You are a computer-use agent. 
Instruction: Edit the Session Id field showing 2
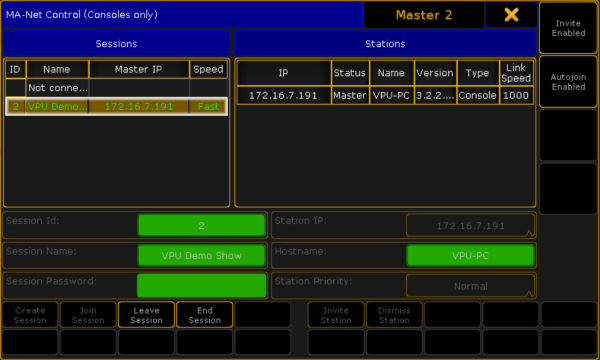pyautogui.click(x=202, y=225)
